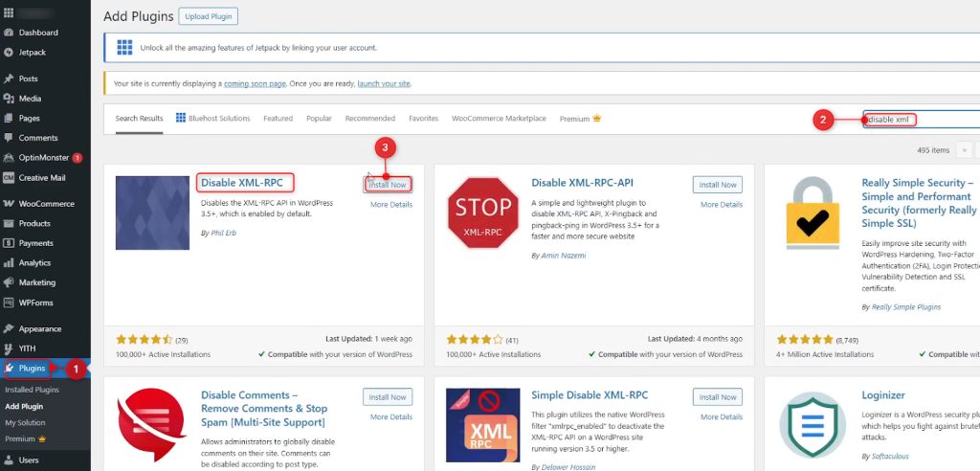This screenshot has width=980, height=471.
Task: Click the Pages icon in sidebar
Action: tap(8, 118)
